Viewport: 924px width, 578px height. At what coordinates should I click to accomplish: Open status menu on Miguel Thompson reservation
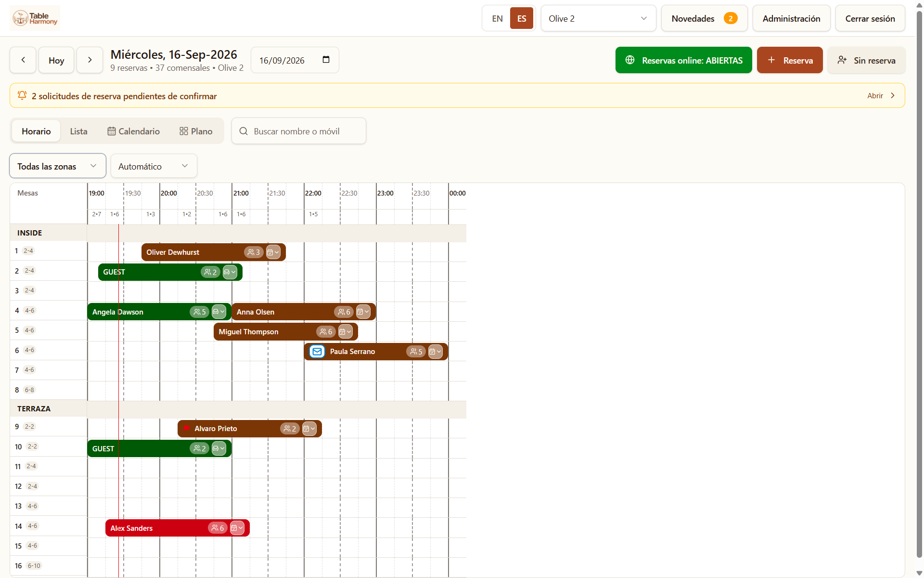345,332
